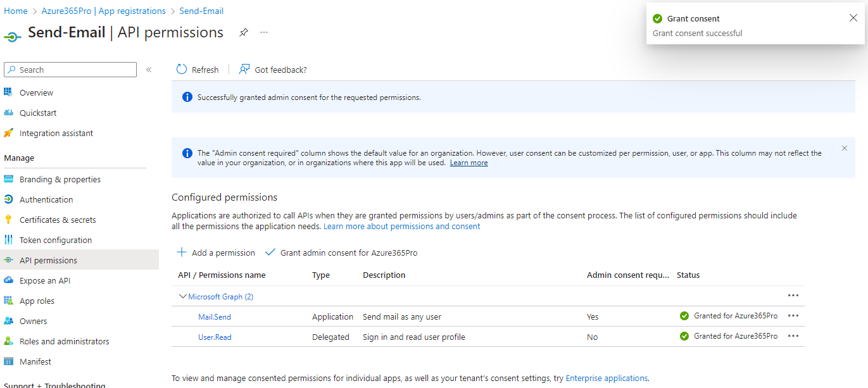
Task: Click the Manifest icon in the sidebar
Action: coord(8,361)
